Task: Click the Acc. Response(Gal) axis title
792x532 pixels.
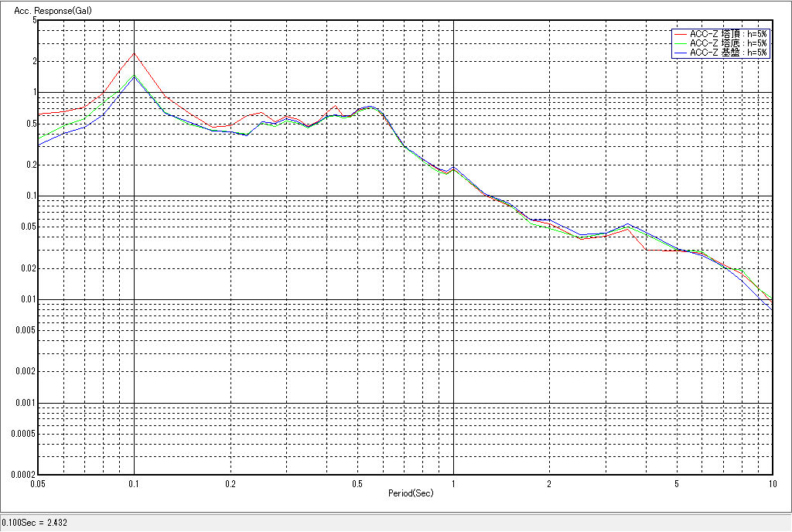Action: click(x=44, y=10)
